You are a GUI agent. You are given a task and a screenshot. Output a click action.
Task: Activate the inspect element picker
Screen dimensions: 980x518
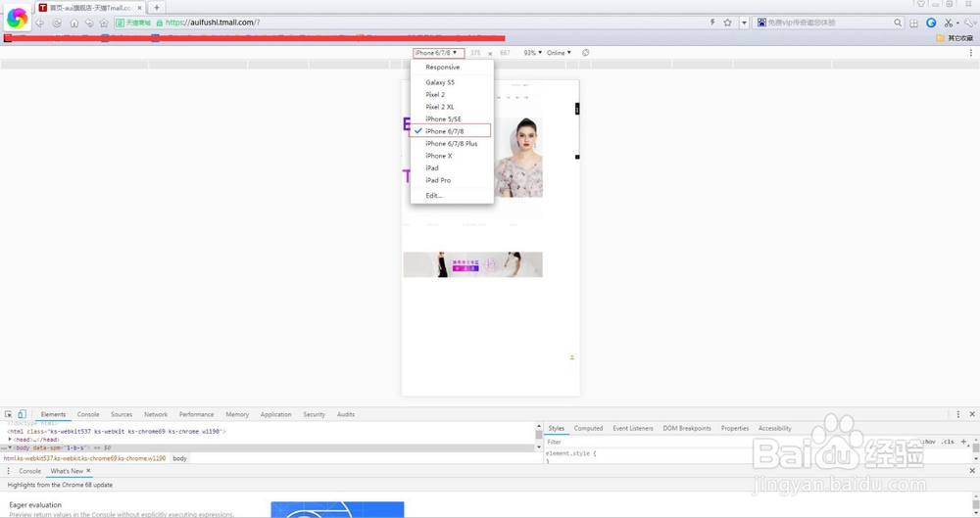[8, 414]
